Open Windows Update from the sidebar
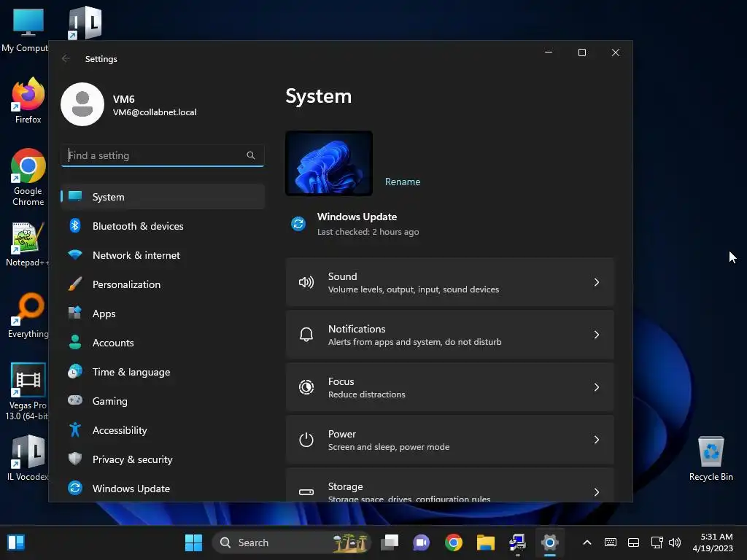Screen dimensions: 747x560 point(163,489)
